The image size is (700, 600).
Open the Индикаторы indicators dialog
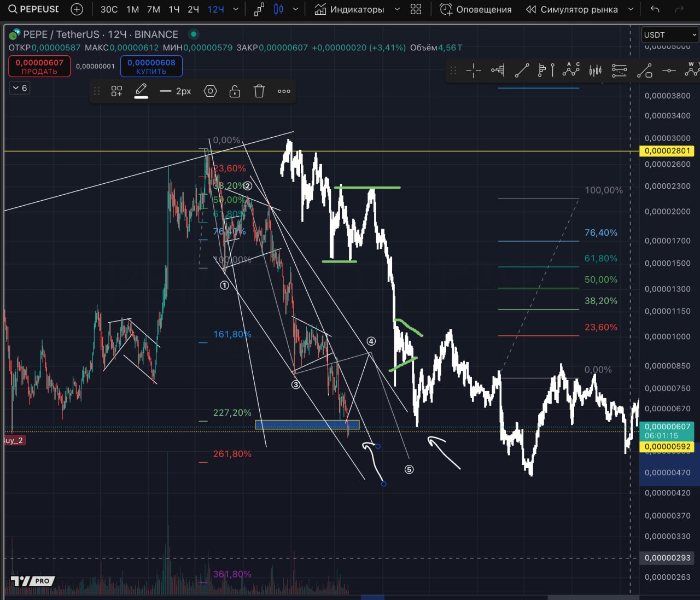pyautogui.click(x=349, y=9)
